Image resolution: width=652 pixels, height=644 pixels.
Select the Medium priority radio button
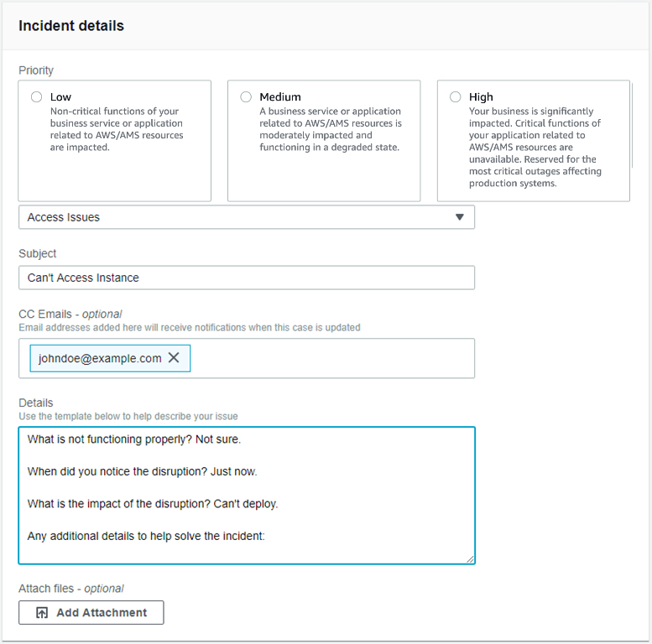(246, 97)
